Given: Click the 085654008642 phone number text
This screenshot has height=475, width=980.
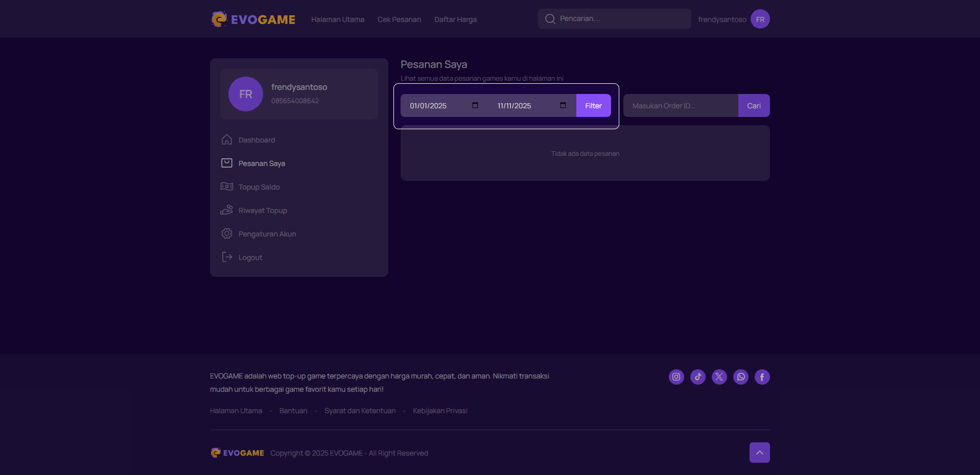Looking at the screenshot, I should click(x=295, y=101).
